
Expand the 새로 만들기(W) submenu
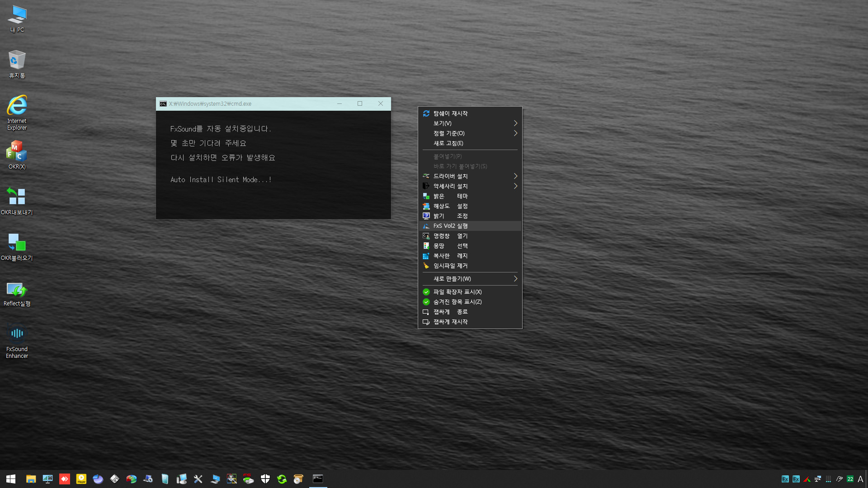click(x=470, y=279)
